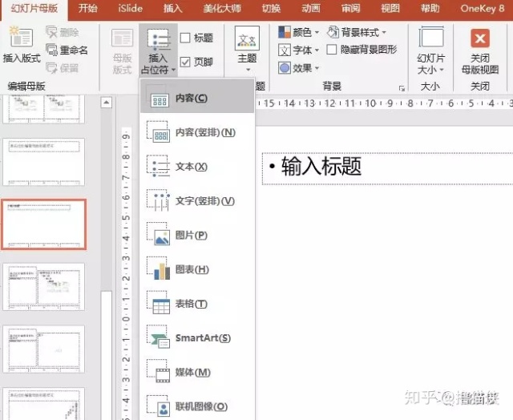513x420 pixels.
Task: Open the Review (审阅) tab
Action: click(x=351, y=9)
